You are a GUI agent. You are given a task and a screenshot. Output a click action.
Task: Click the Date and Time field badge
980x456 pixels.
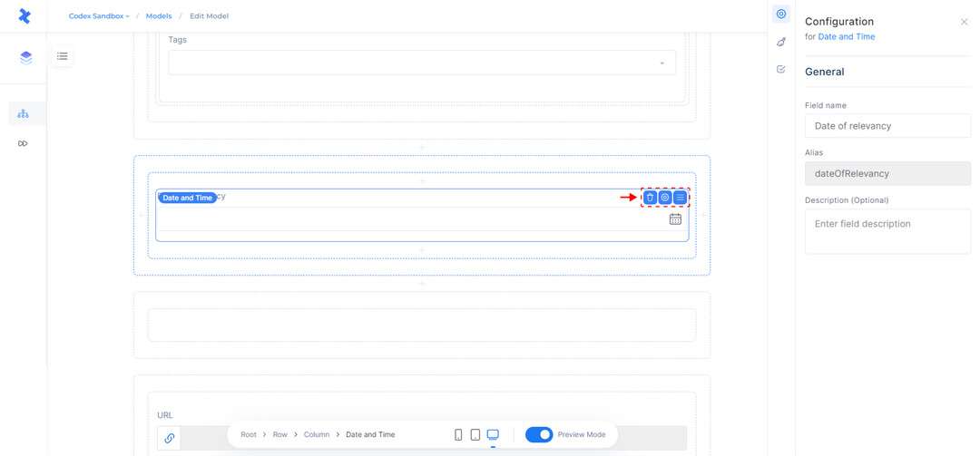click(187, 198)
